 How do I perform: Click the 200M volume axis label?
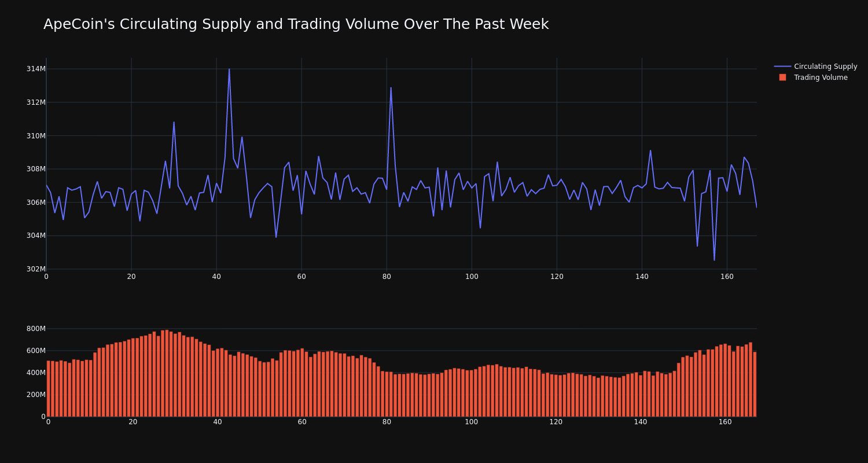pos(36,395)
